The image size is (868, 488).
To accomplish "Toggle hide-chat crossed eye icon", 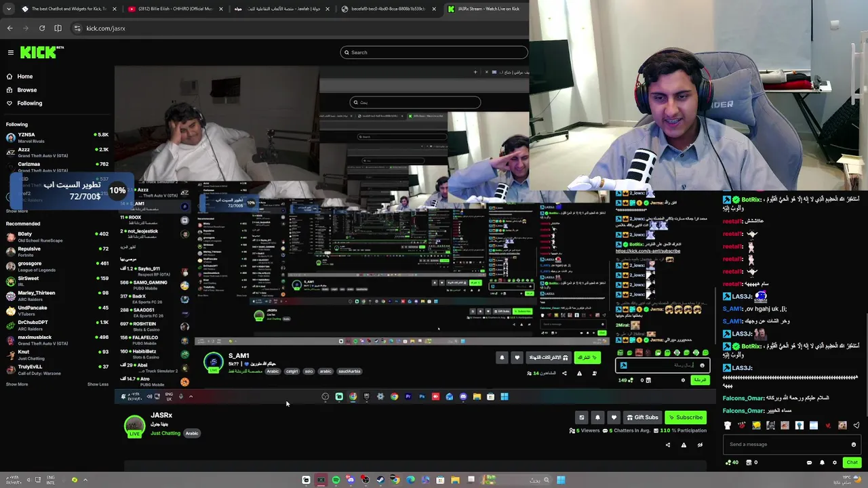I will (700, 445).
